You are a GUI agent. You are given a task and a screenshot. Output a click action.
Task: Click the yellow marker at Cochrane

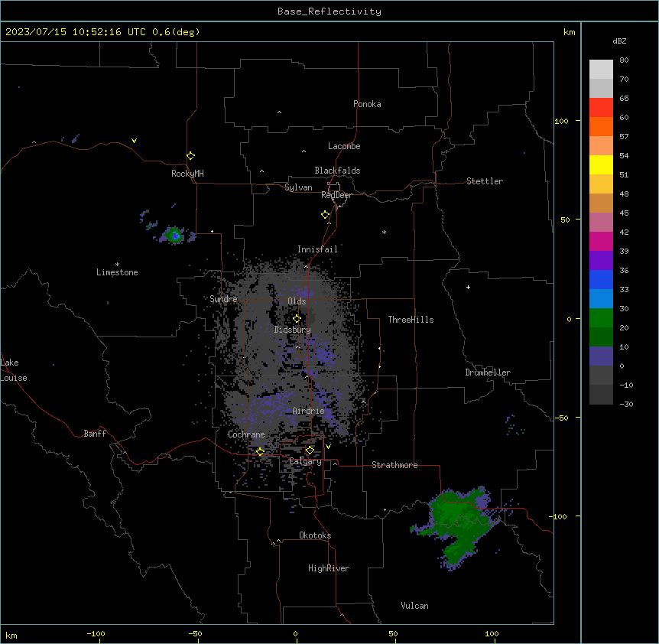(x=260, y=451)
